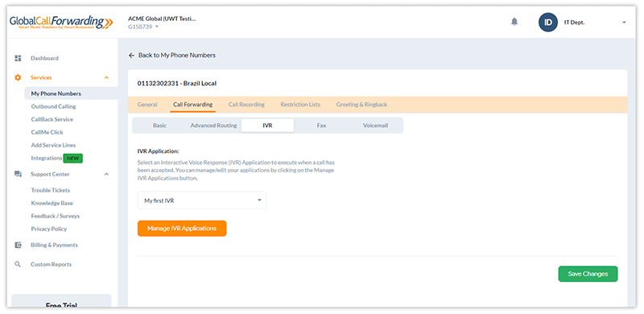The image size is (644, 314).
Task: Open Services in the sidebar
Action: (x=41, y=77)
